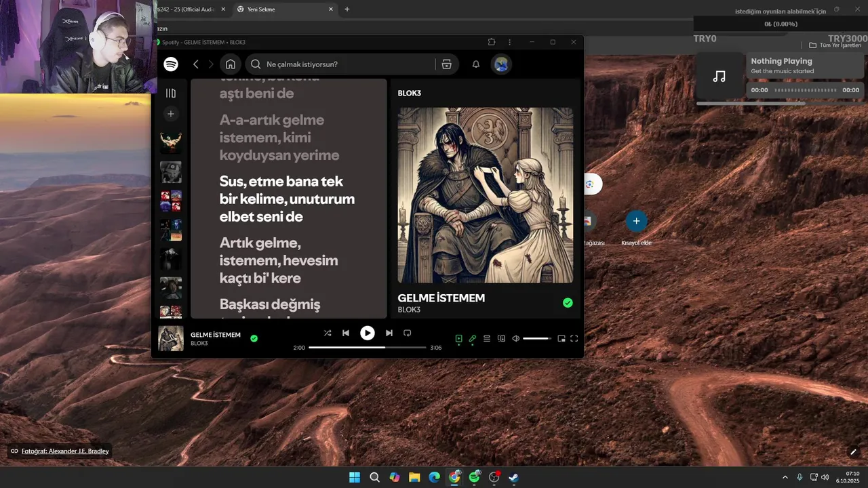Viewport: 868px width, 488px height.
Task: Close the 'Yeni Sekme' browser tab
Action: click(x=331, y=9)
